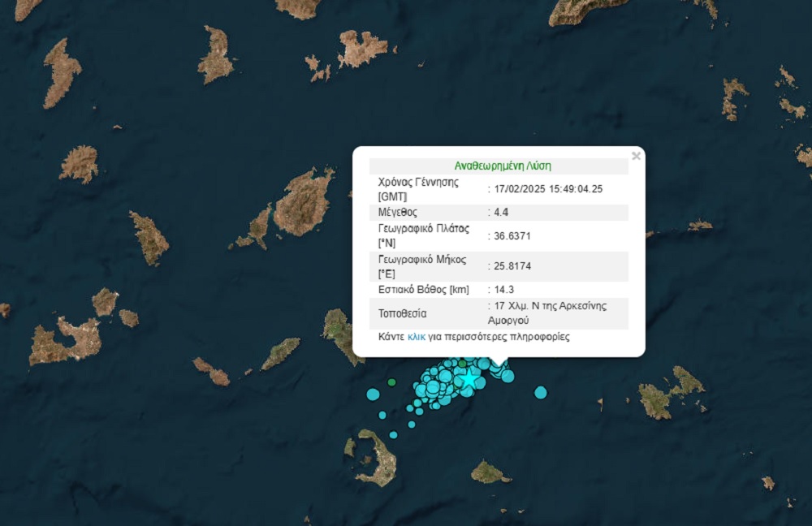The height and width of the screenshot is (526, 812).
Task: Click the magnitude value 4.4
Action: [x=500, y=212]
